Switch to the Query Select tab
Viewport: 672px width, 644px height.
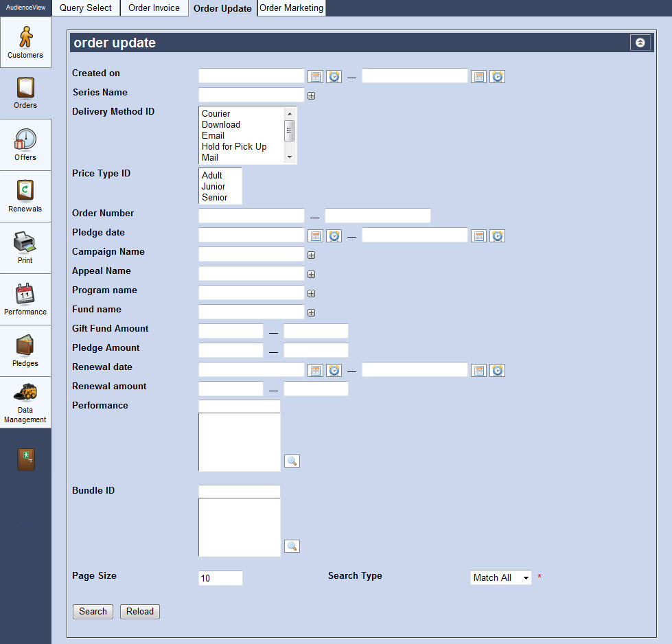click(x=85, y=8)
